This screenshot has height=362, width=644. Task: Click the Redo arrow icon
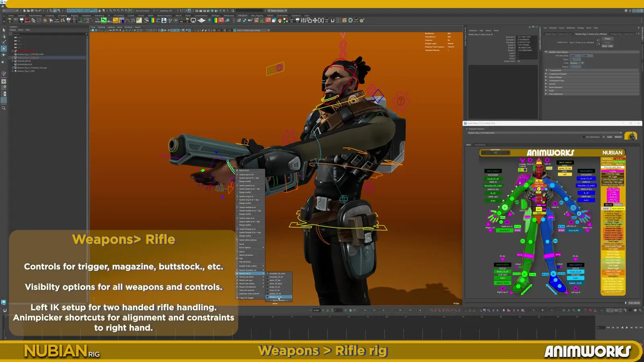40,11
